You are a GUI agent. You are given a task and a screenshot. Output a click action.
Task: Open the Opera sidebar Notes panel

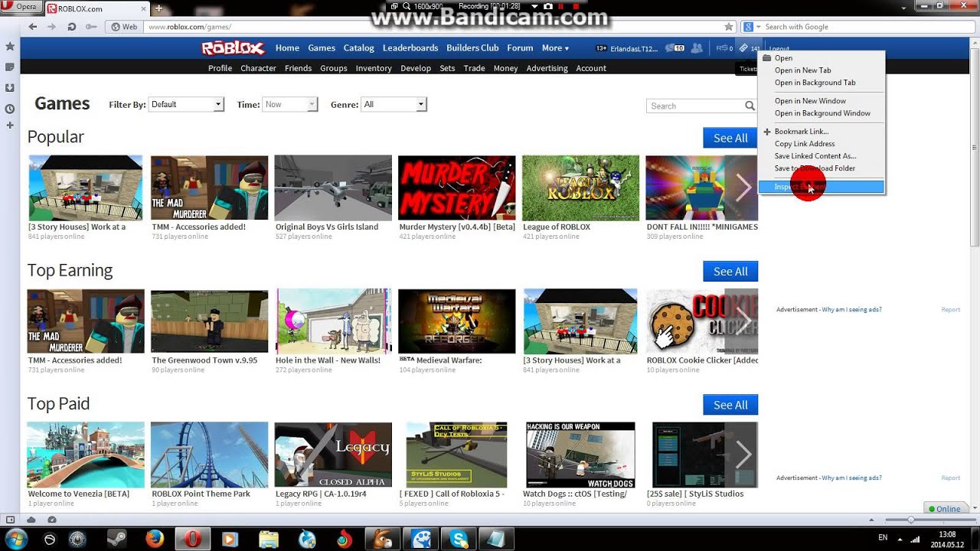10,67
